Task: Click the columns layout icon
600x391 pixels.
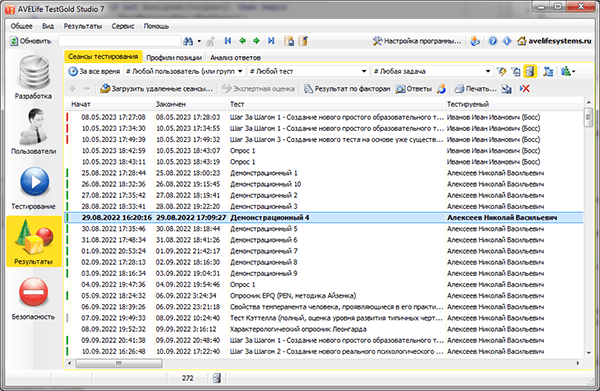Action: coord(548,71)
